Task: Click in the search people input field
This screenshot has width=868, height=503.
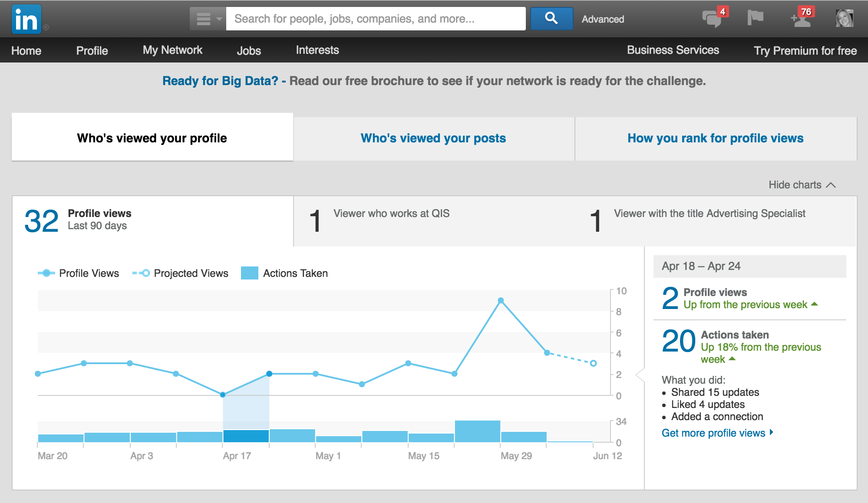Action: 376,19
